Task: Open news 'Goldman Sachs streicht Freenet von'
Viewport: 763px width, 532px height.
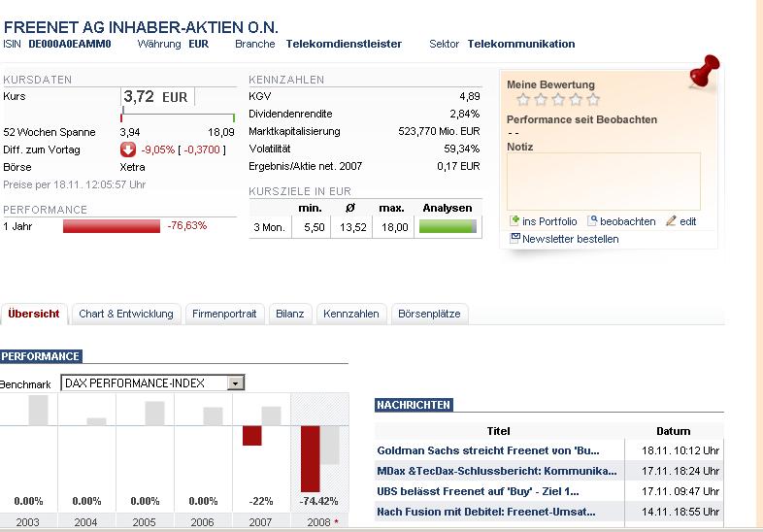Action: pos(488,450)
